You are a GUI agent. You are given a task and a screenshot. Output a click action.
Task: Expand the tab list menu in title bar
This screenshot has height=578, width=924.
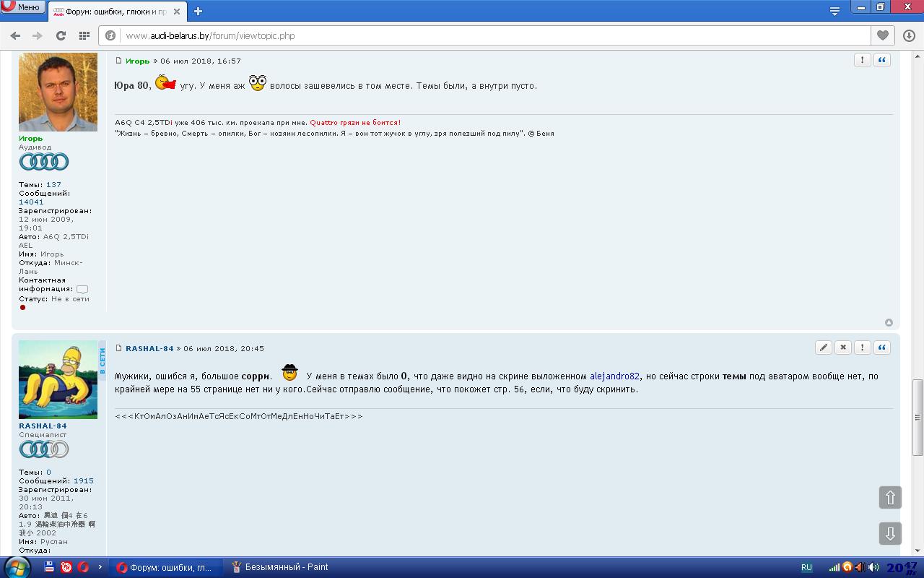tap(834, 11)
